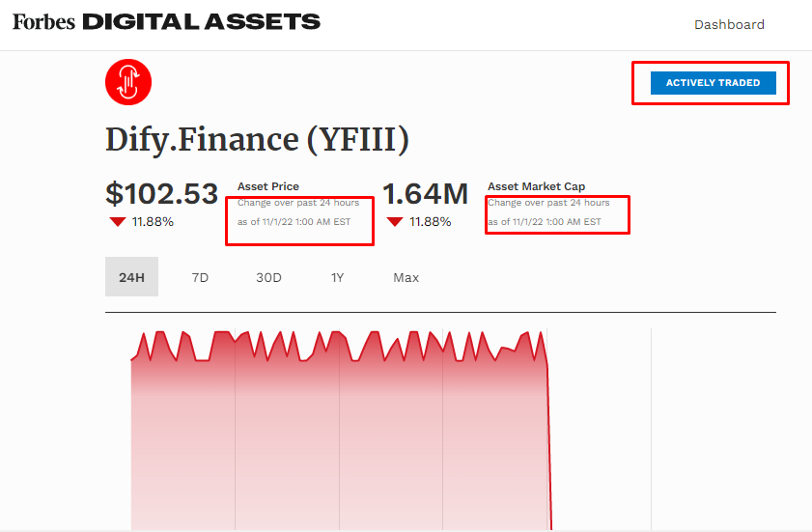Click the $102.53 asset price value

click(161, 194)
